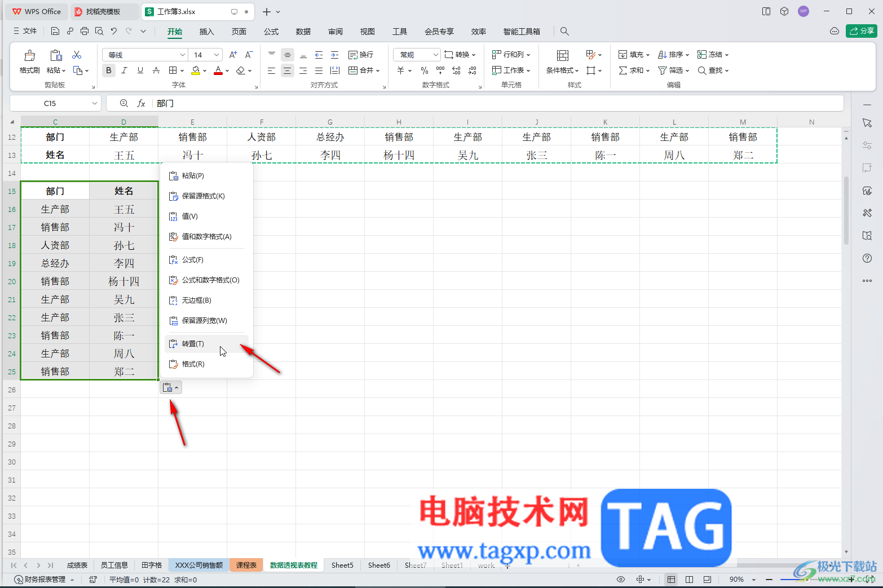Image resolution: width=883 pixels, height=588 pixels.
Task: Click the Freeze (冻结) panes button
Action: (x=713, y=55)
